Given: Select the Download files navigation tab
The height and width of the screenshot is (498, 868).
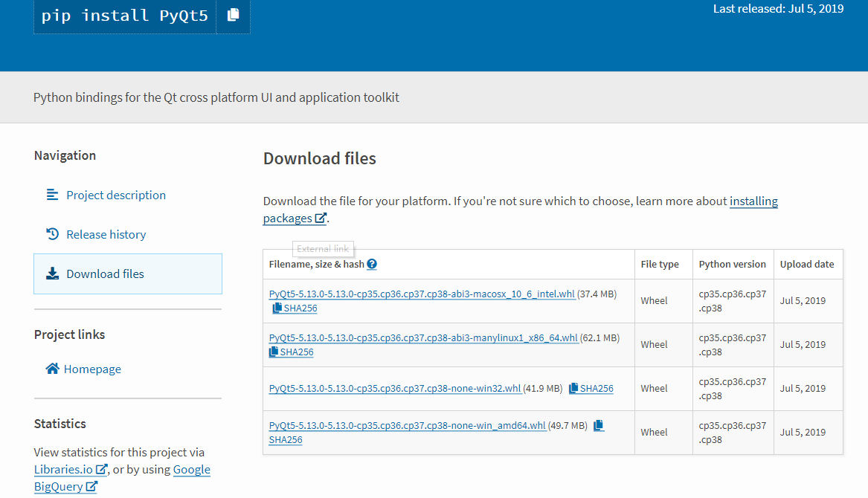Looking at the screenshot, I should tap(128, 274).
